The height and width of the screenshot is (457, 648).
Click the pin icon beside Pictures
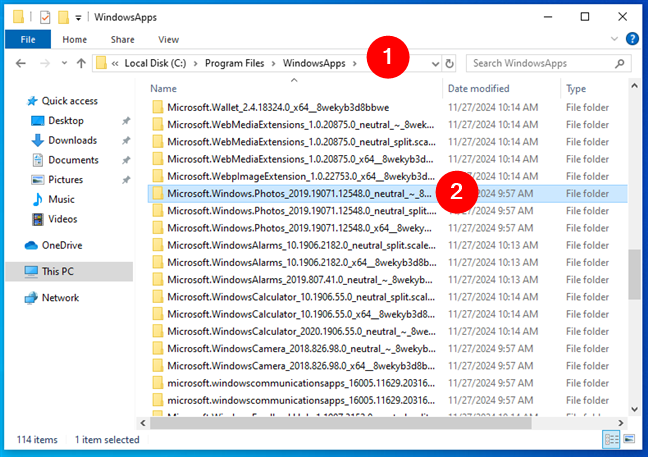(126, 180)
